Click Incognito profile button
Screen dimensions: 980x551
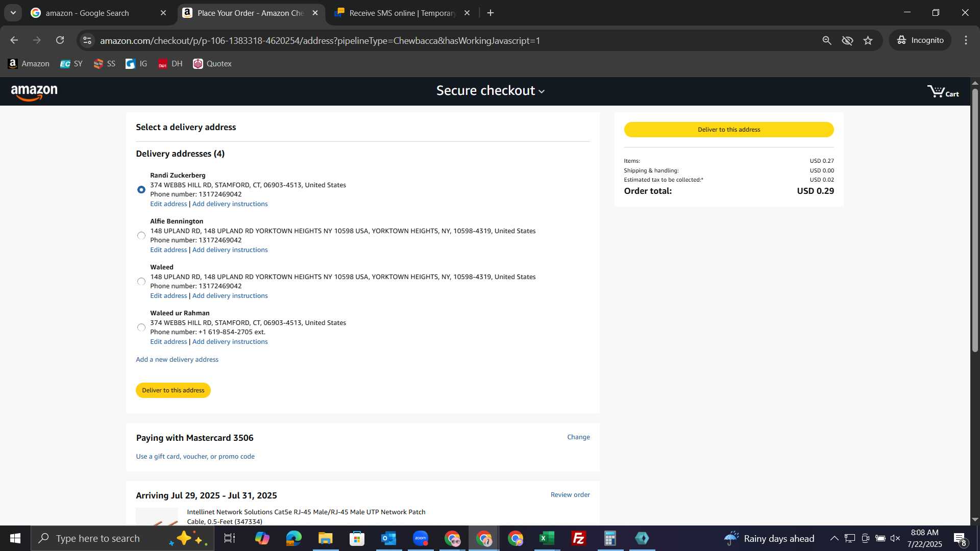(x=920, y=40)
